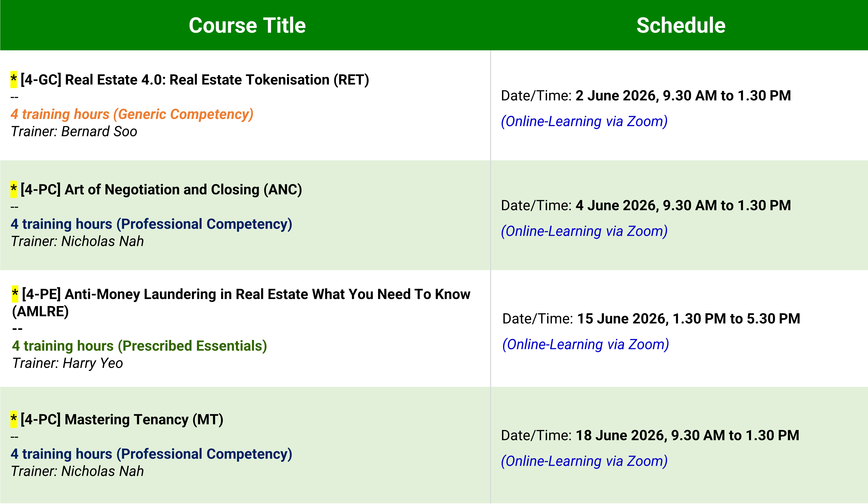Click Professional Competency hours under Art of Negotiation
The height and width of the screenshot is (504, 868).
[152, 224]
